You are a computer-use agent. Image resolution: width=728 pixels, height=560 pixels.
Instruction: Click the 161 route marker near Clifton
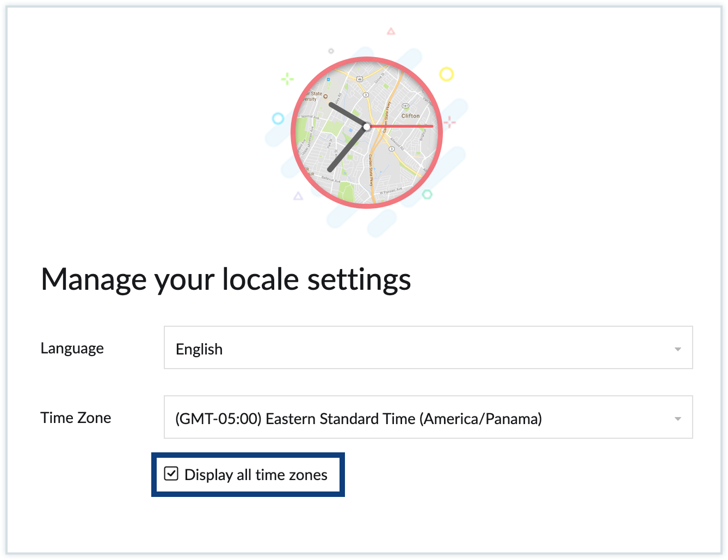405,105
